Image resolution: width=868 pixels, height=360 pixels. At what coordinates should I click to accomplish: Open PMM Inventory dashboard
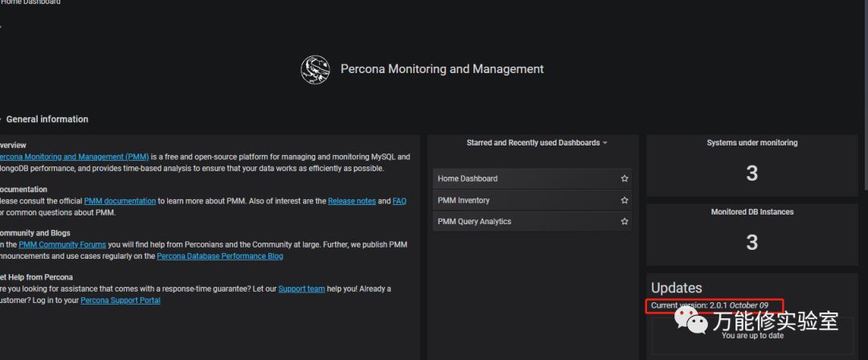(464, 200)
